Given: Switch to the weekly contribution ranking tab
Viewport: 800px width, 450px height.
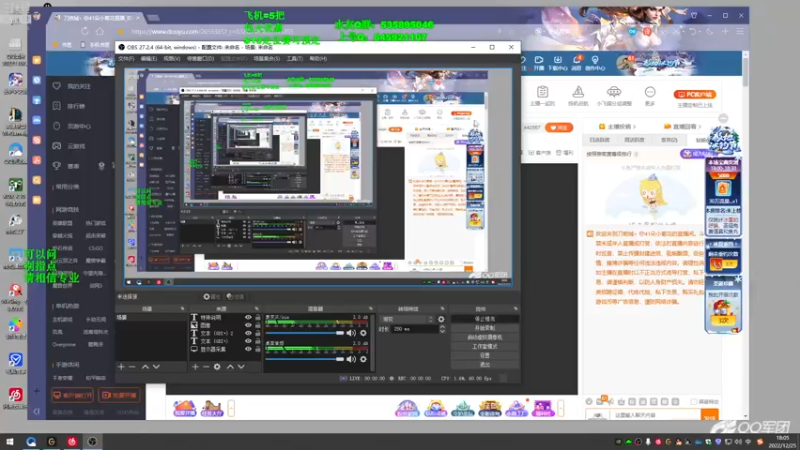Looking at the screenshot, I should [x=634, y=140].
